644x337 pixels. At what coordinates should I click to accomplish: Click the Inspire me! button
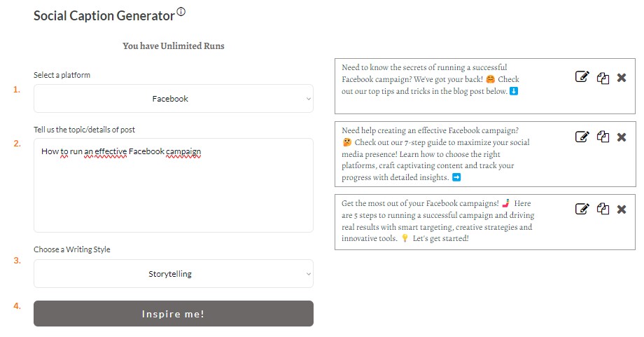[174, 314]
